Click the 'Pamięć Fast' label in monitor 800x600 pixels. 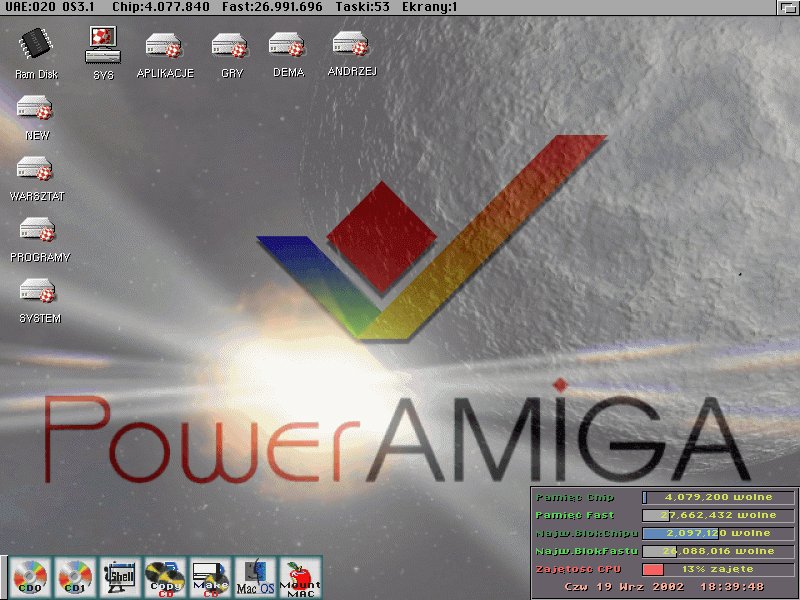(x=575, y=515)
